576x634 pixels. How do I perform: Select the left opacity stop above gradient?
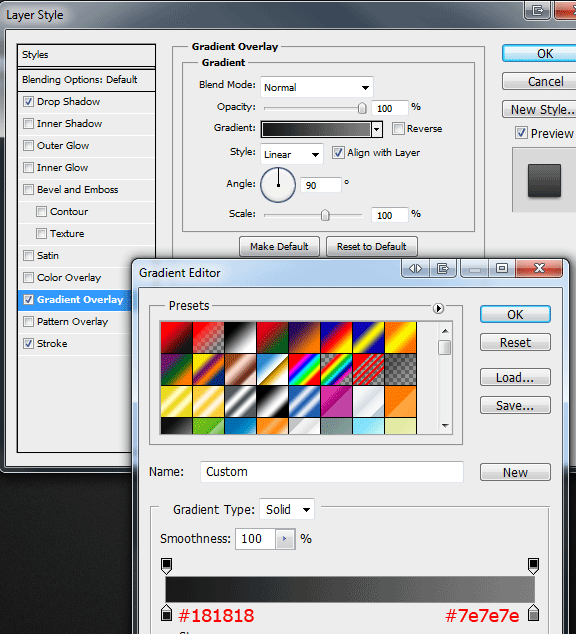[166, 566]
